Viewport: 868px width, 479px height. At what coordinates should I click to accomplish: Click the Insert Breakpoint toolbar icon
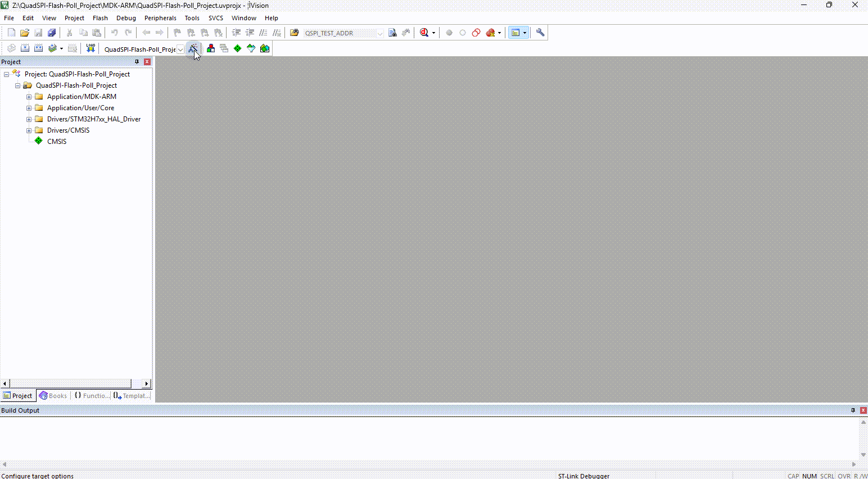point(449,33)
